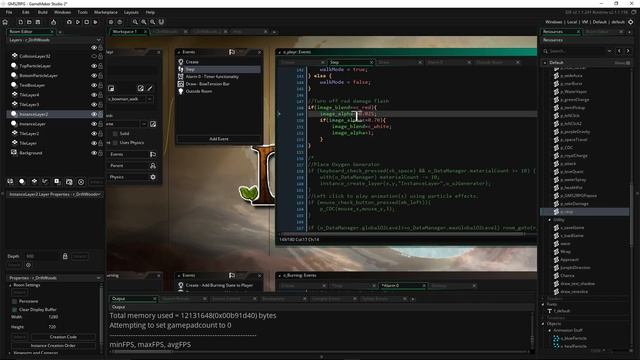This screenshot has width=640, height=360.
Task: Open the collision mask dropdown
Action: (x=144, y=124)
